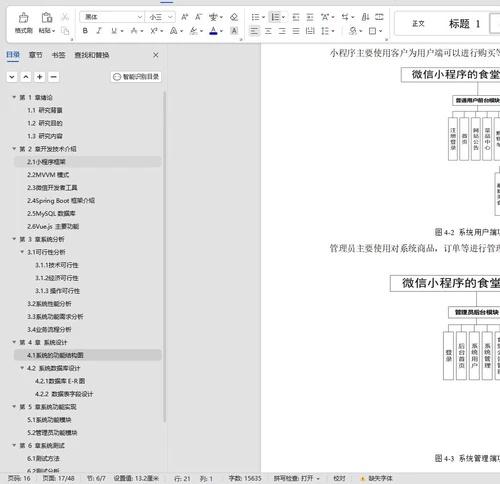Screen dimensions: 500x484
Task: Increase font size with the A+ icon
Action: pyautogui.click(x=184, y=17)
